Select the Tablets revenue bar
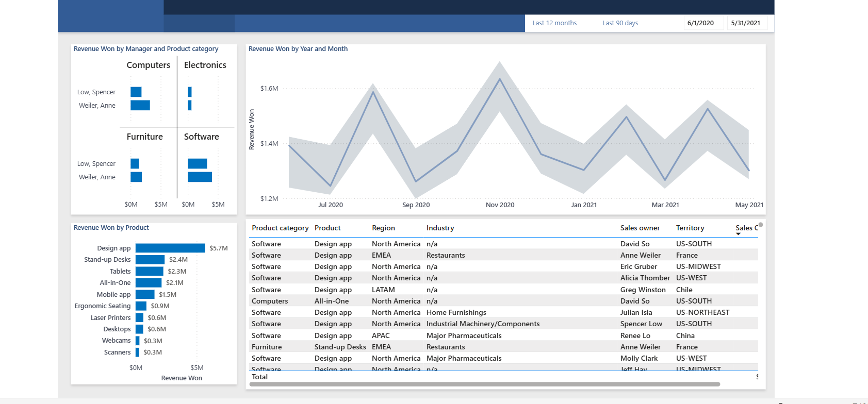This screenshot has width=868, height=404. click(150, 271)
